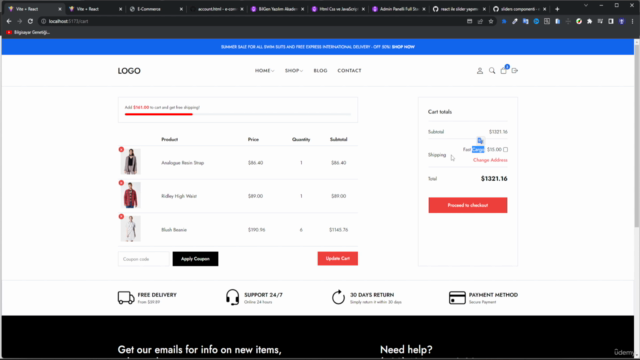This screenshot has width=640, height=360.
Task: Open the Chrome extensions puzzle icon
Action: click(x=589, y=21)
